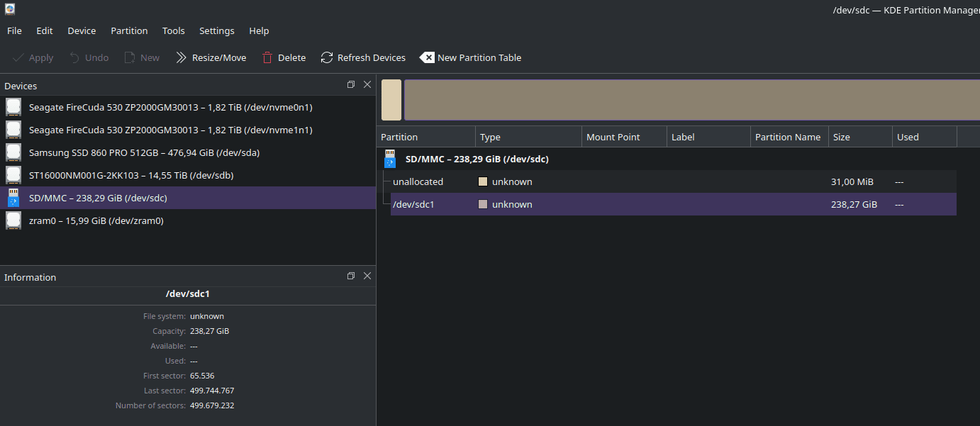Click the Refresh Devices circular arrows icon

click(327, 57)
